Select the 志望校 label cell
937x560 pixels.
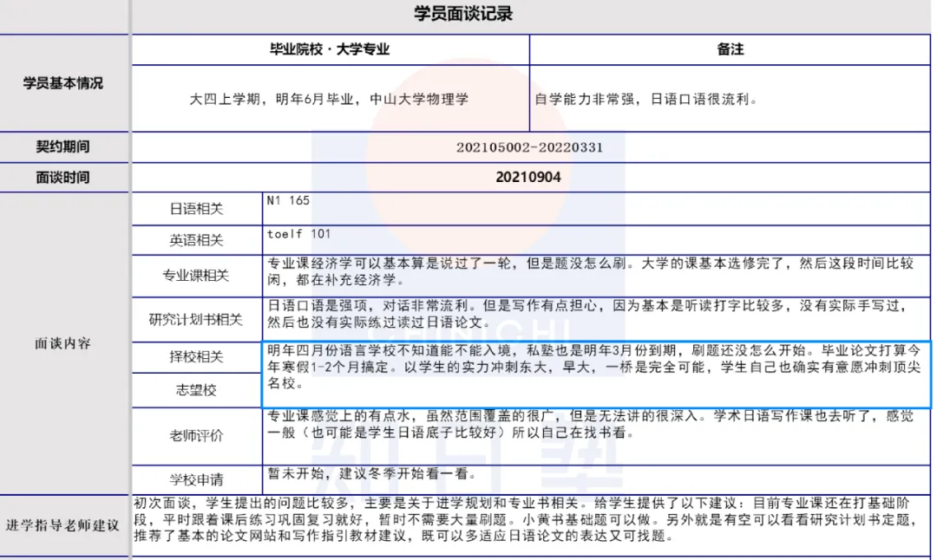[x=197, y=390]
